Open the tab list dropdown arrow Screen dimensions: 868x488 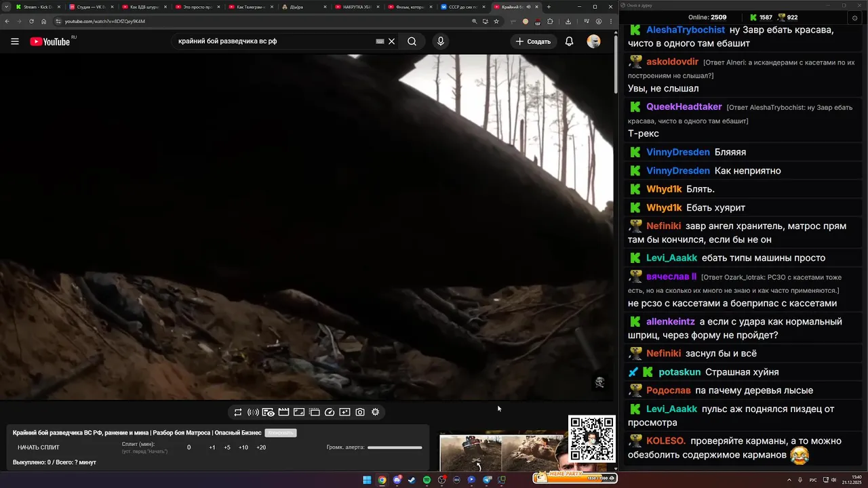7,7
